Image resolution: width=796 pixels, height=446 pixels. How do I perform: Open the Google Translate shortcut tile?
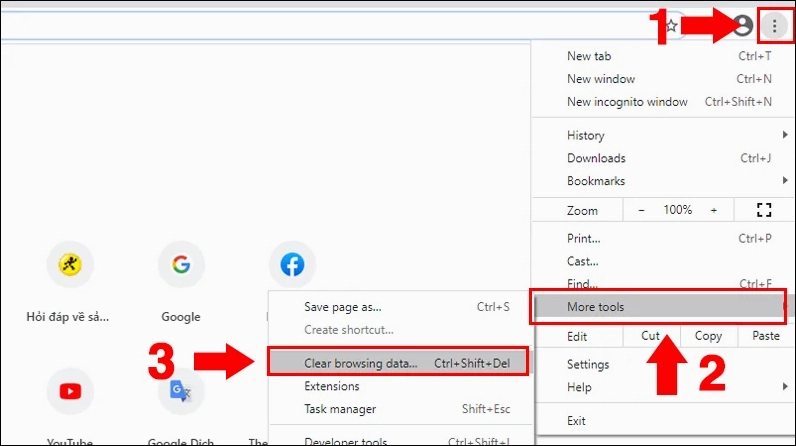point(181,391)
